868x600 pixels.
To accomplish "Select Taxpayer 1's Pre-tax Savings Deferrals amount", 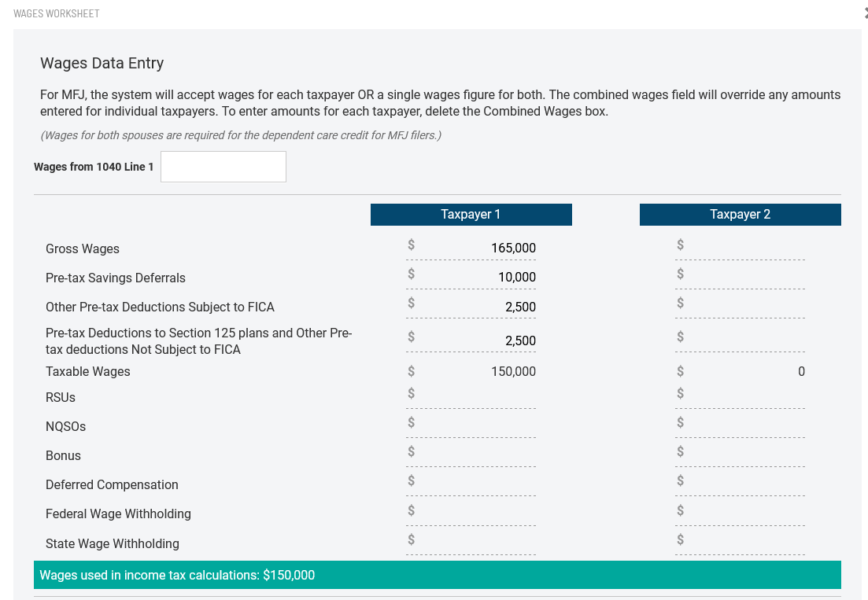I will tap(471, 276).
